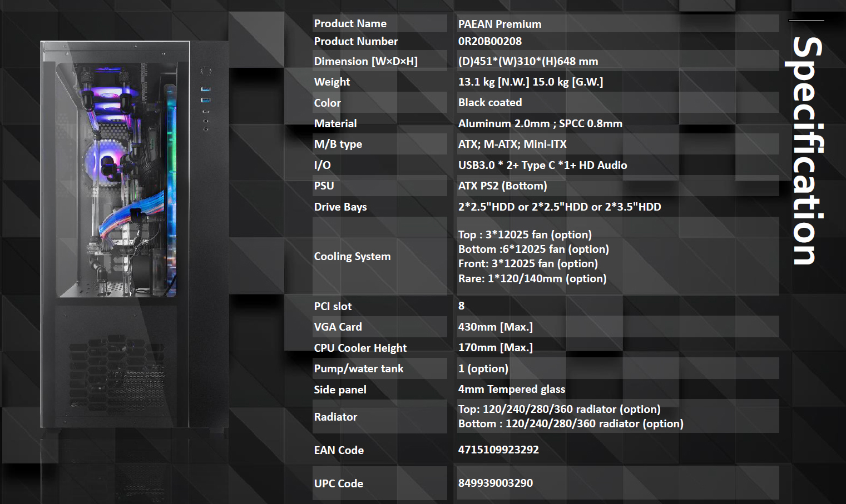Screen dimensions: 846x504
Task: Click the '4mm Tempered glass' value
Action: (x=512, y=389)
